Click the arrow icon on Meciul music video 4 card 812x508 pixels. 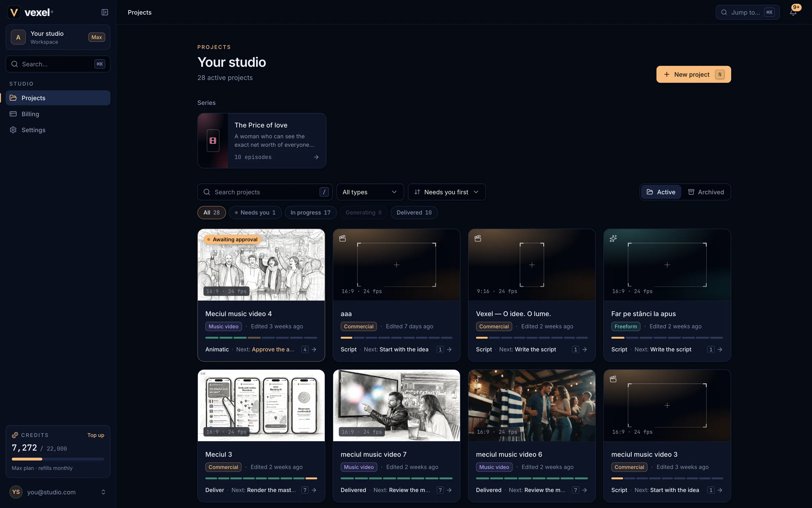coord(314,350)
